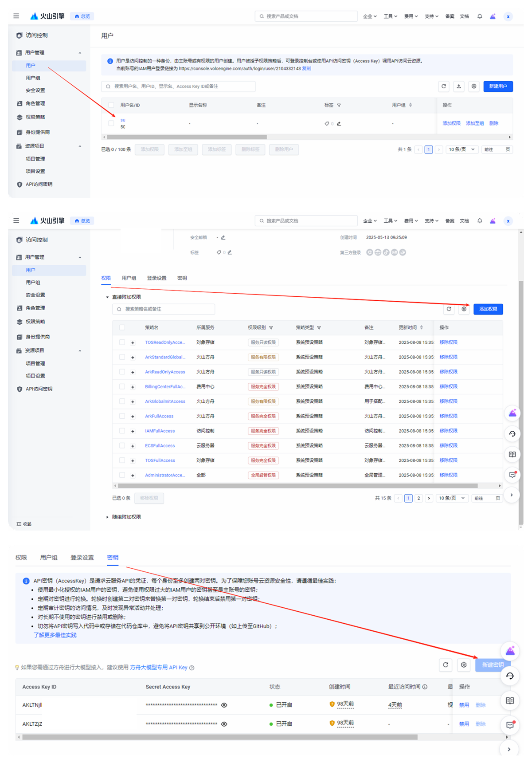Expand the ECSFullAccess row plus icon

pos(133,446)
